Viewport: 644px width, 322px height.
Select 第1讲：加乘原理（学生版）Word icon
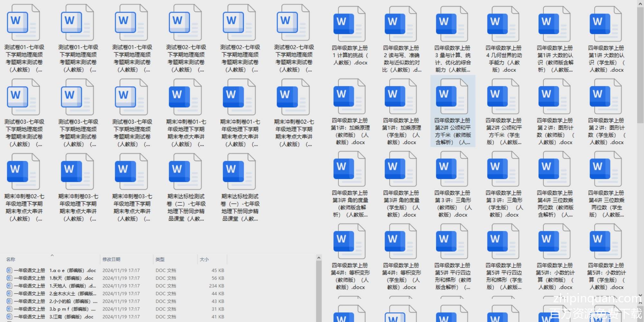401,97
